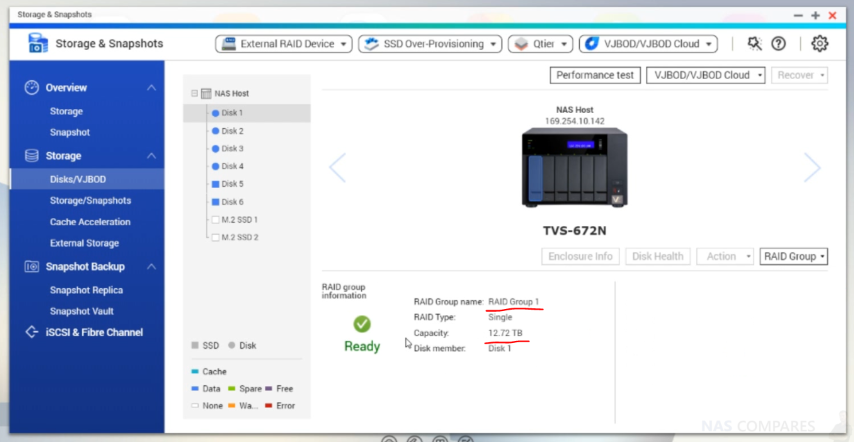Image resolution: width=854 pixels, height=442 pixels.
Task: Click the Disk 2 blue circle icon
Action: coord(215,131)
